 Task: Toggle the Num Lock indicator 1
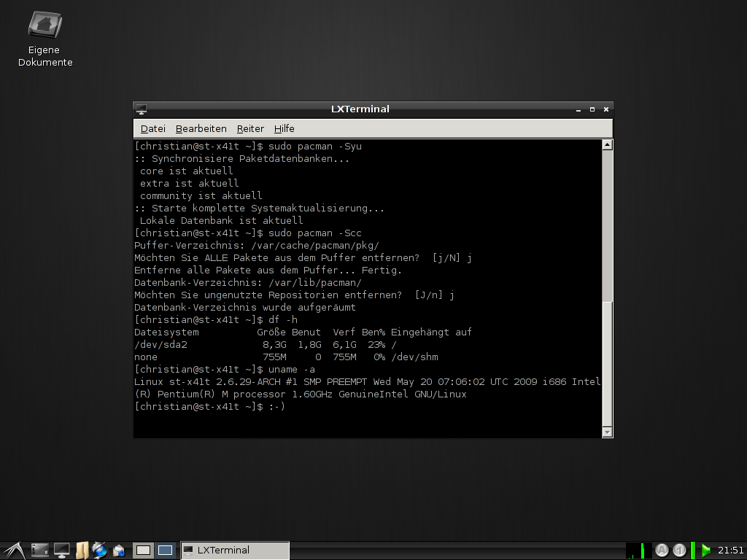click(678, 551)
